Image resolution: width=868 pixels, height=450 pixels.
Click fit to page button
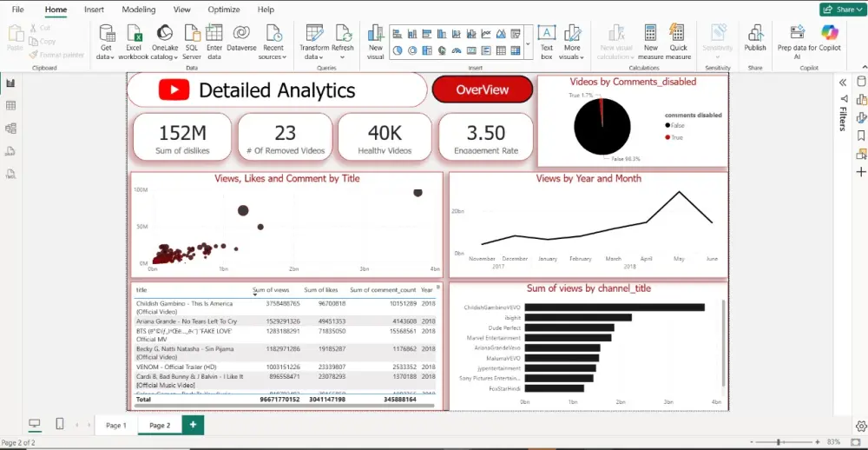click(856, 442)
